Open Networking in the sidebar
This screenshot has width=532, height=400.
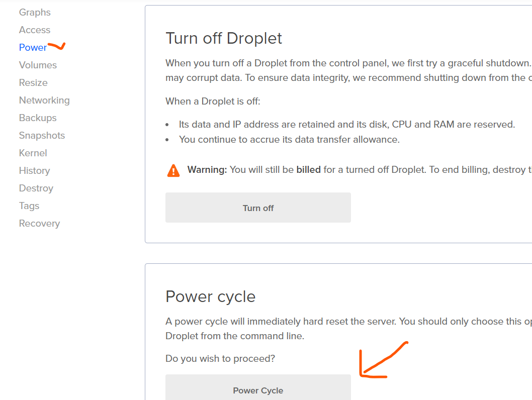pyautogui.click(x=44, y=101)
